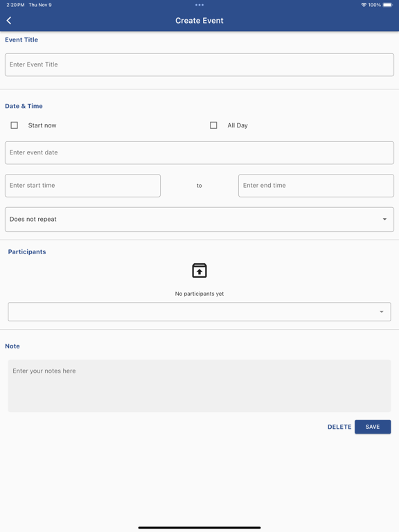Tap the participants upload box icon

[199, 270]
